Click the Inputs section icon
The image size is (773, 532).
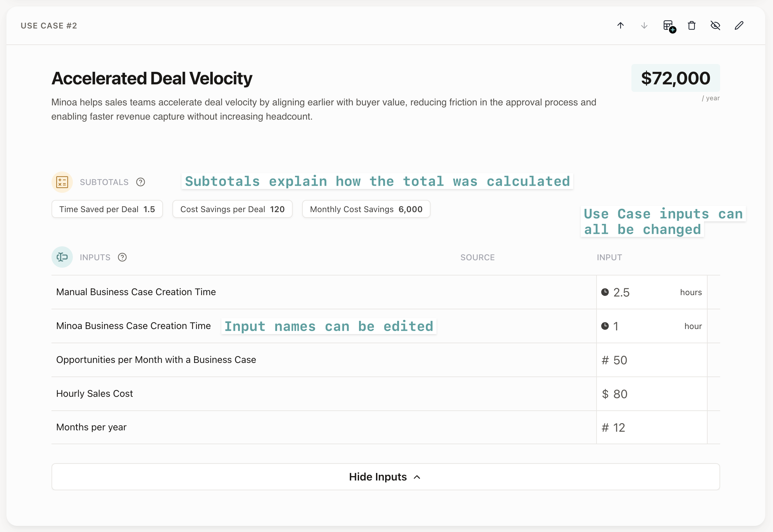(x=62, y=257)
